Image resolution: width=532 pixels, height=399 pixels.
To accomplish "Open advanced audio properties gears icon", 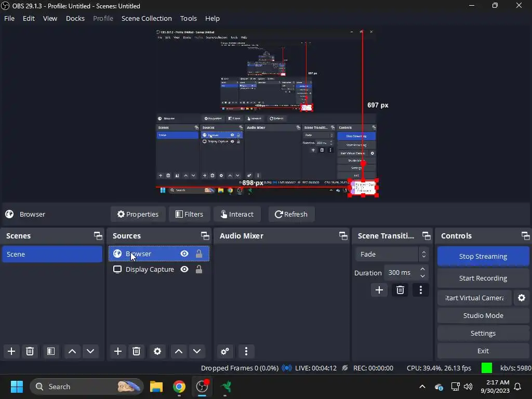I will pyautogui.click(x=224, y=351).
